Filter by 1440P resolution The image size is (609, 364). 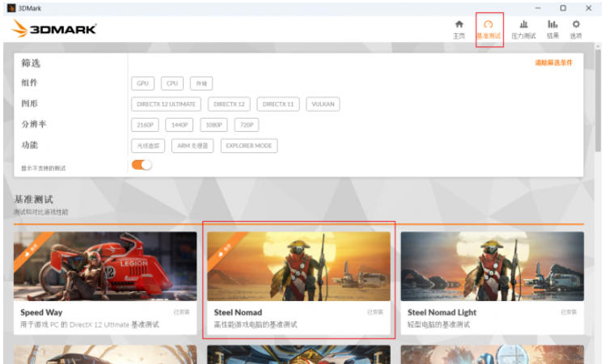(180, 125)
